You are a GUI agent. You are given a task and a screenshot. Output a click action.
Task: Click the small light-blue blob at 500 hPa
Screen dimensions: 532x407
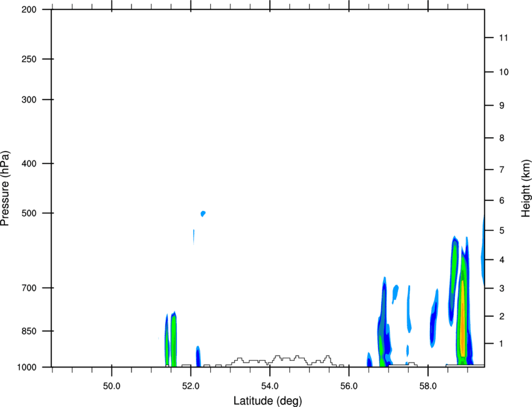203,214
